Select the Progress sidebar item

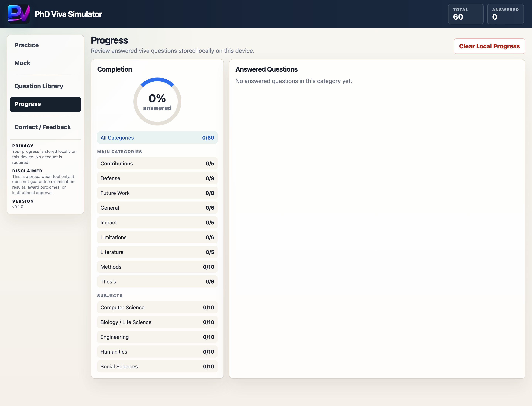pyautogui.click(x=45, y=104)
